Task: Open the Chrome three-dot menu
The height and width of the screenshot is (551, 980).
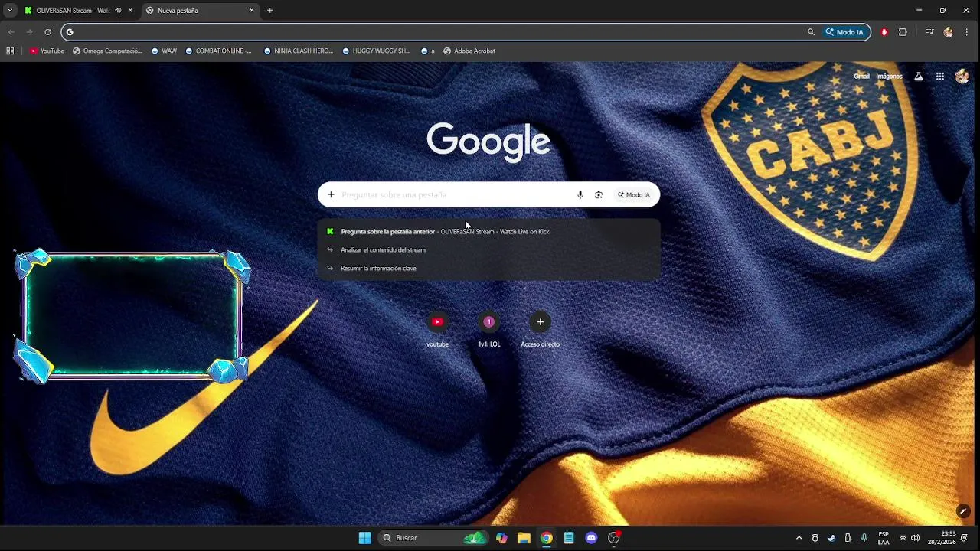Action: click(x=968, y=32)
